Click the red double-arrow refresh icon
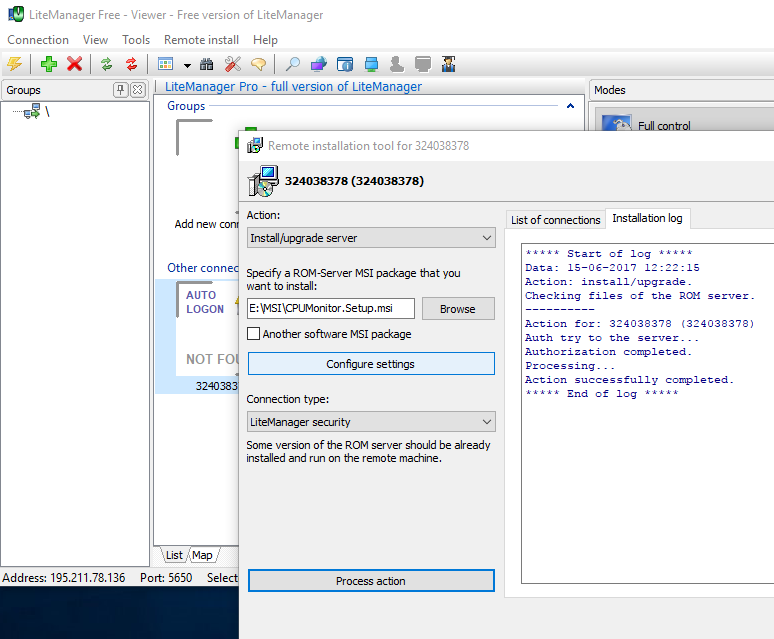This screenshot has width=774, height=639. pos(131,64)
